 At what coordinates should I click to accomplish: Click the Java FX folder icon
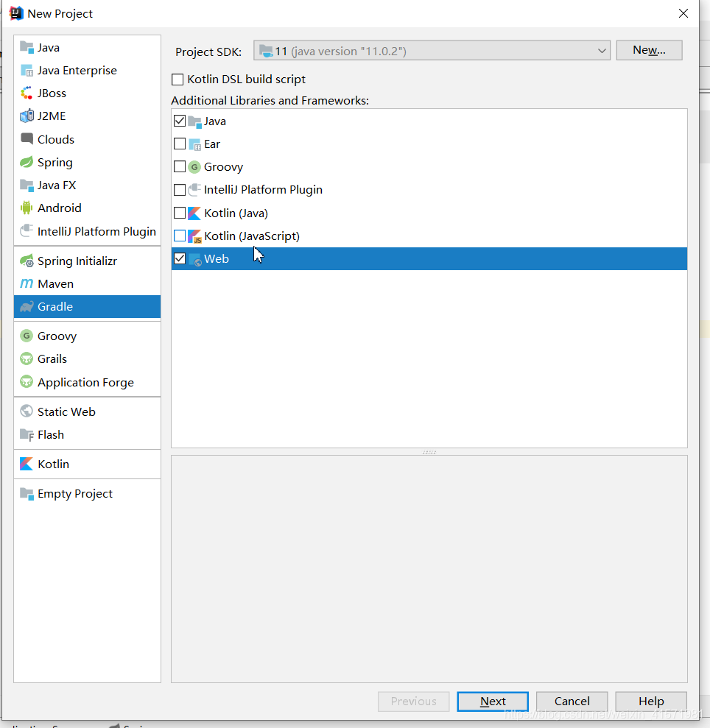point(27,185)
